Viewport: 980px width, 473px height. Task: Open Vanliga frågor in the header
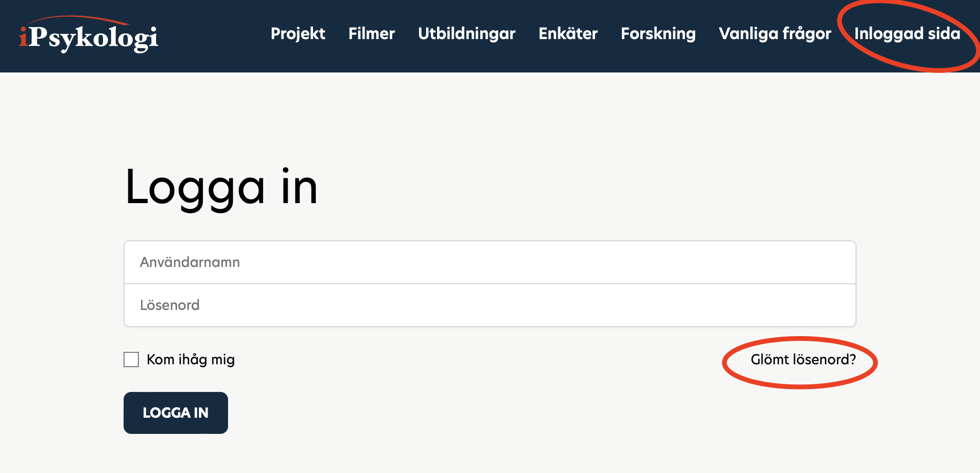(x=775, y=34)
